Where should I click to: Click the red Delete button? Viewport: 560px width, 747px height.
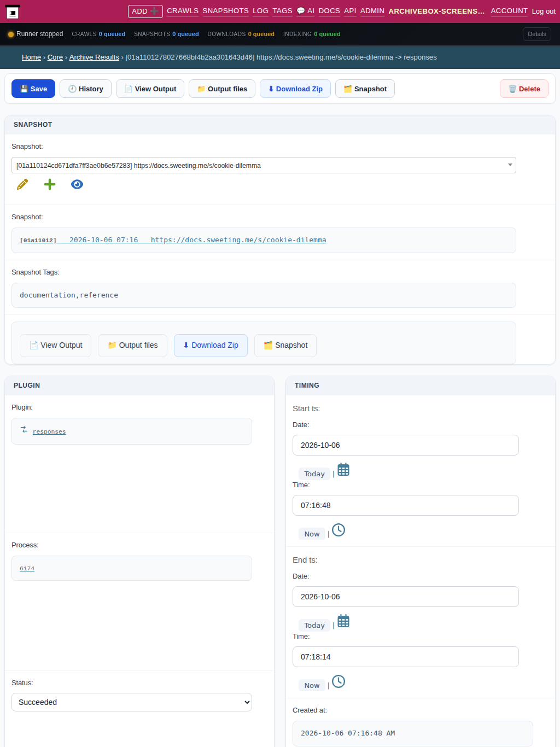(524, 89)
